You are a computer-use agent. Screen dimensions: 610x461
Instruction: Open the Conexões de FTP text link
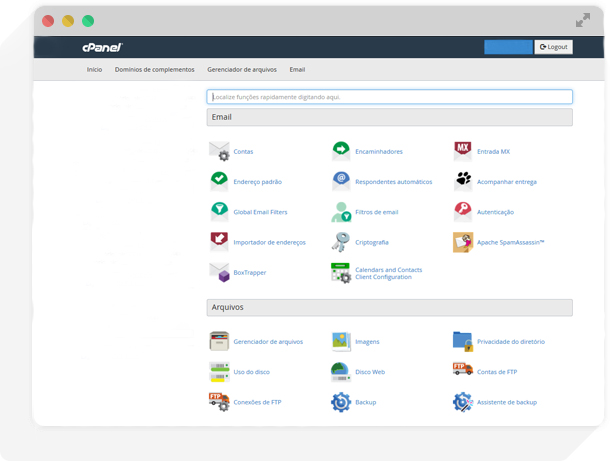click(257, 402)
